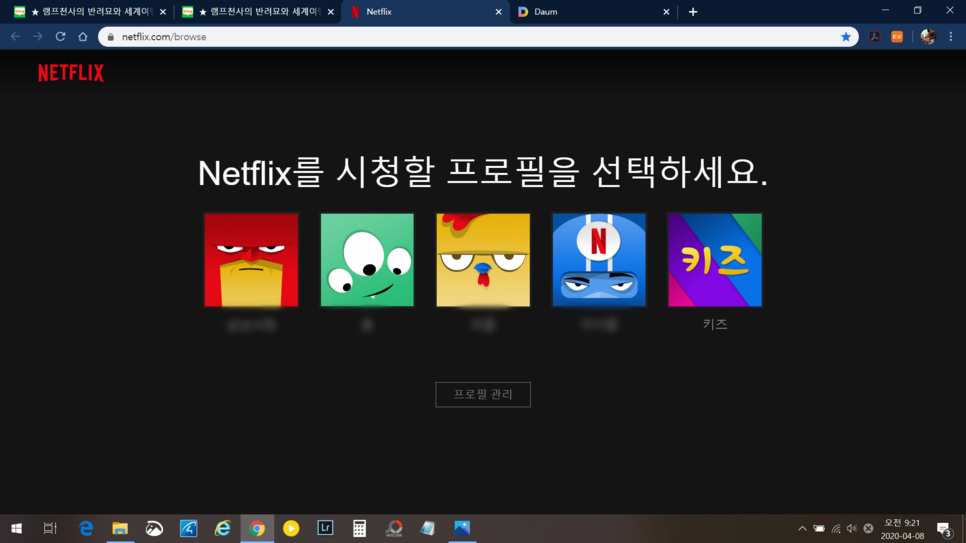Show hidden system tray icons

pos(802,528)
